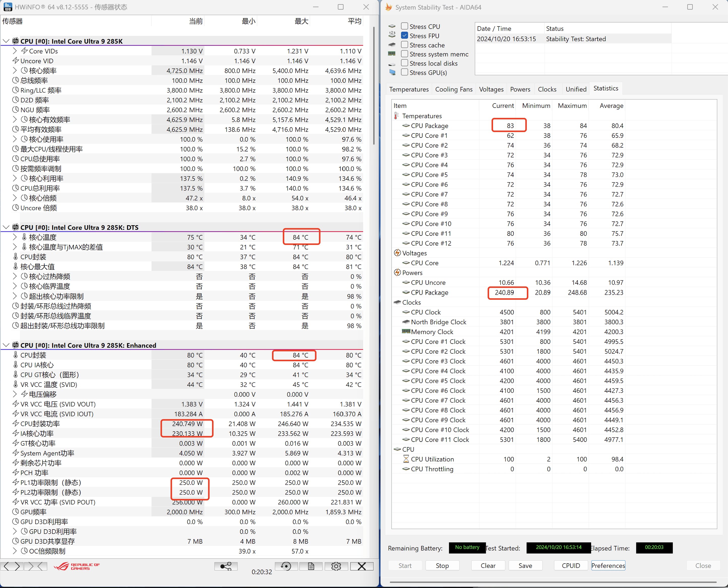Reset sensor values with the clock icon
Image resolution: width=728 pixels, height=588 pixels.
pyautogui.click(x=286, y=566)
